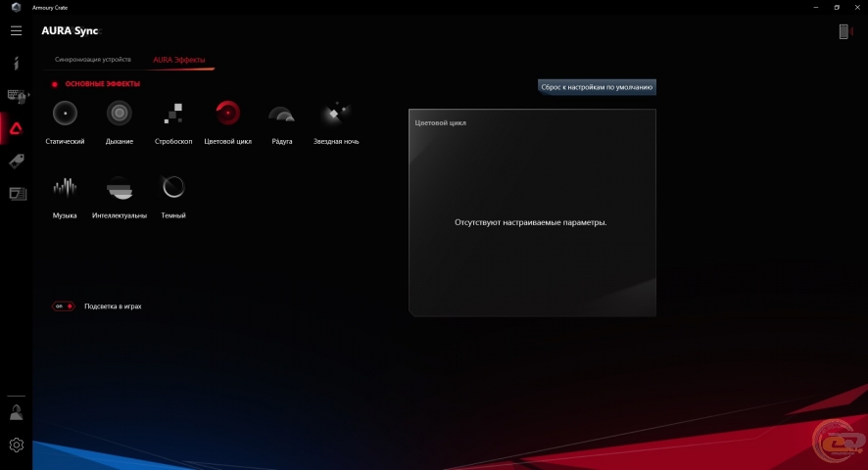Viewport: 868px width, 470px height.
Task: Switch to Синхронизация устройств tab
Action: [93, 59]
